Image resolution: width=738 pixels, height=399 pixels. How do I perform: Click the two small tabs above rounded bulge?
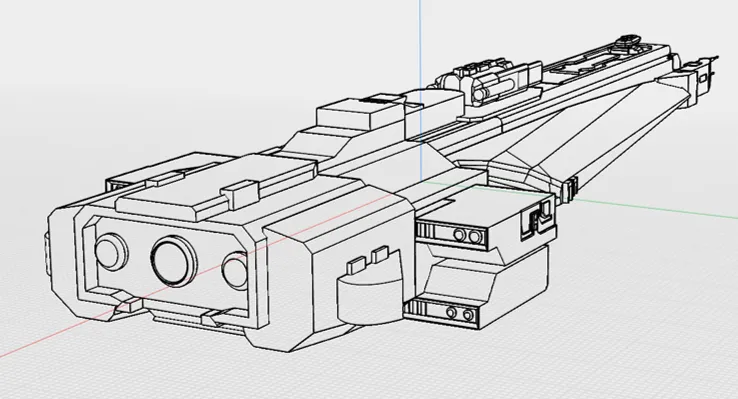[x=367, y=260]
